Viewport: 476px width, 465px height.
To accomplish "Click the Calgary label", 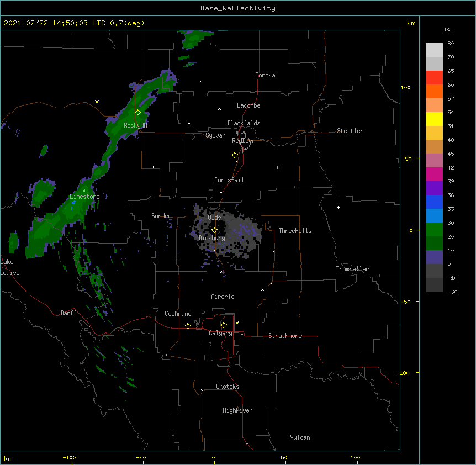I will [x=220, y=333].
